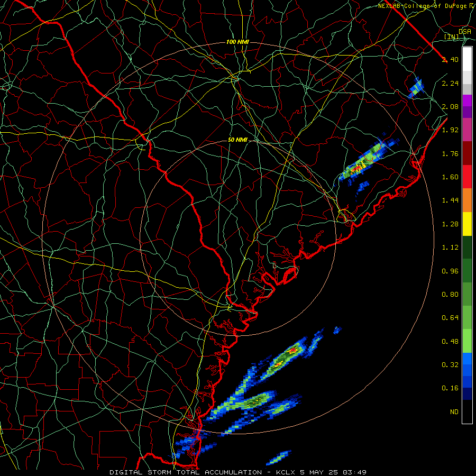Click the 0.32 legend value
Viewport: 476px width, 476px height.
(x=450, y=365)
